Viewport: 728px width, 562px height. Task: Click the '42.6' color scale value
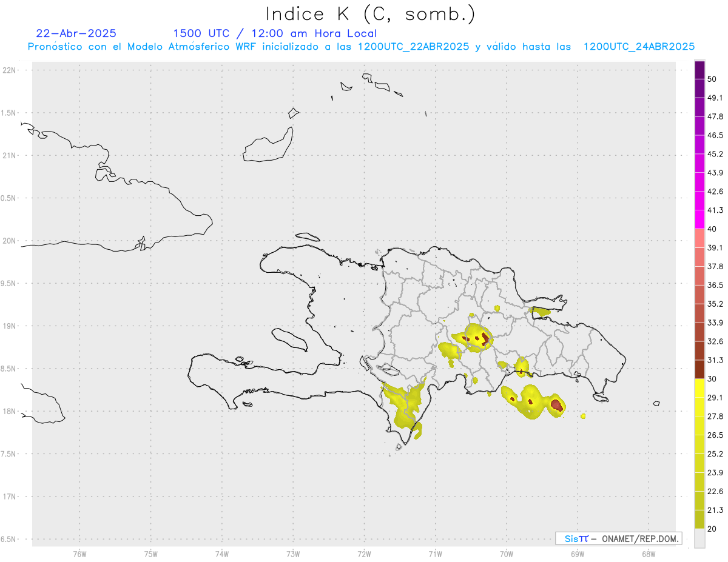tap(715, 192)
